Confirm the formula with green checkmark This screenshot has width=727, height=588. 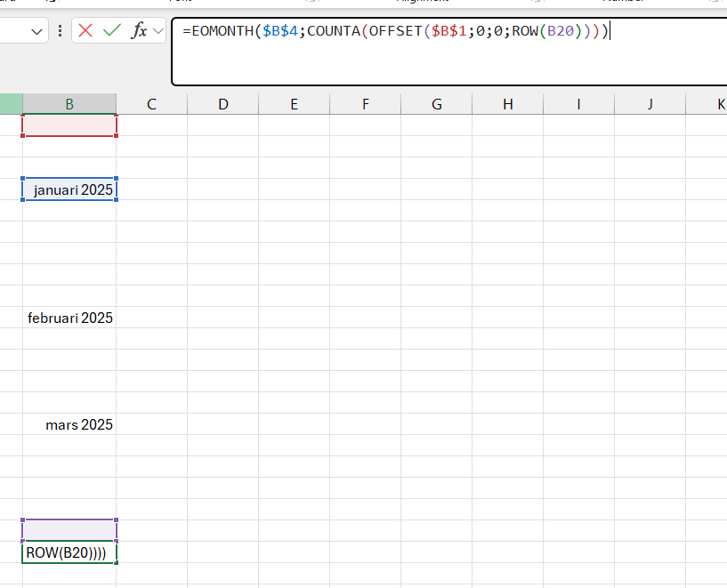coord(112,31)
